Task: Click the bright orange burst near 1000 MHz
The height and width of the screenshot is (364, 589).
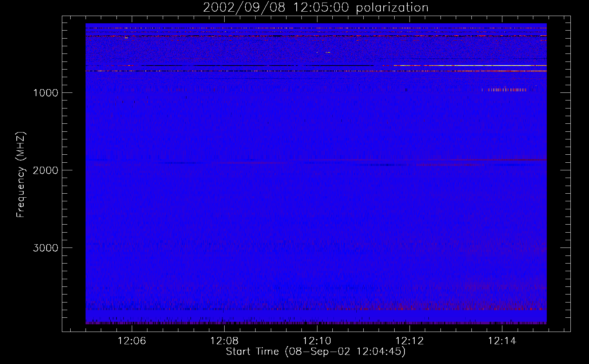Action: (504, 90)
